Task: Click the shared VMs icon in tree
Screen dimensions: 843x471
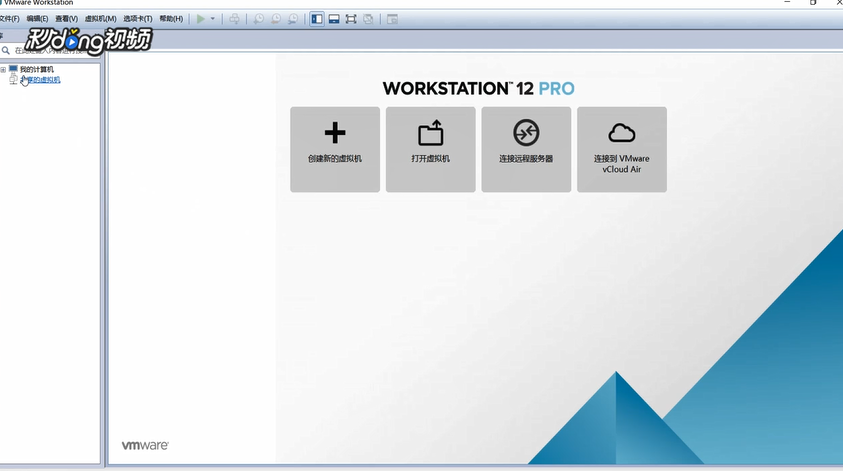Action: (x=13, y=80)
